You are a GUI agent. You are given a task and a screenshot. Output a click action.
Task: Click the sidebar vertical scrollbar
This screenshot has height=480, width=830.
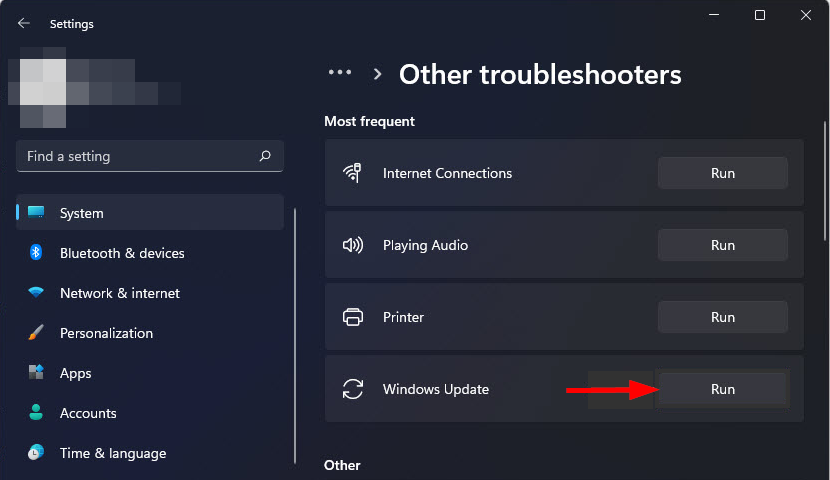click(x=295, y=330)
